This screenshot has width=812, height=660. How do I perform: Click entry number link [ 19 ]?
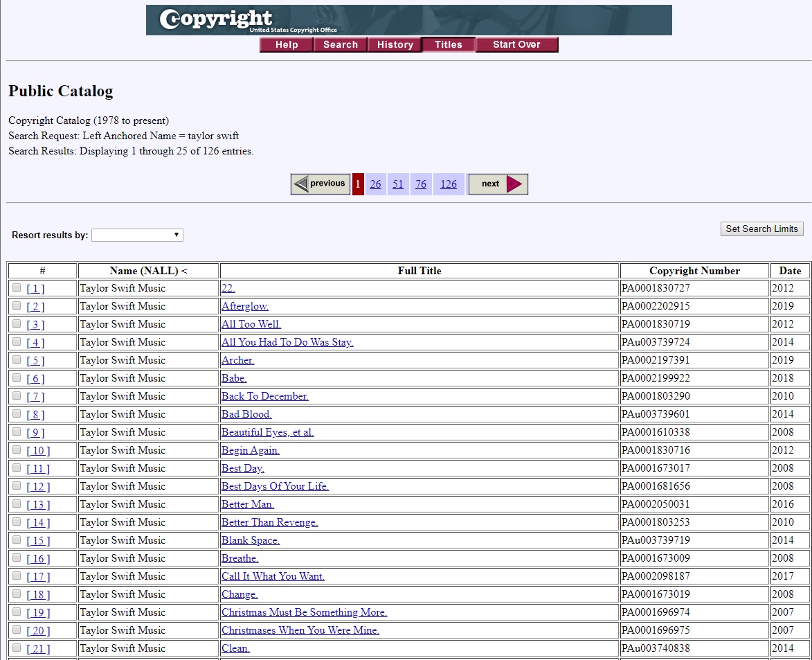[x=38, y=613]
